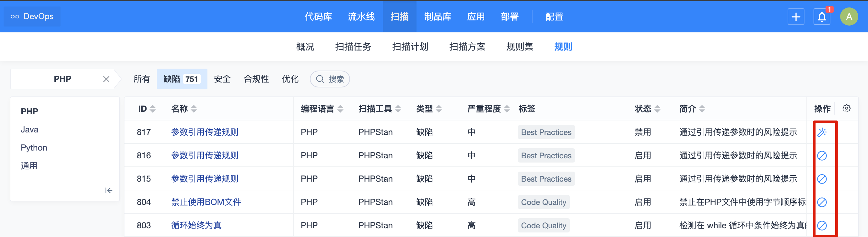868x237 pixels.
Task: Open rule 循环始终为真 link
Action: point(196,225)
